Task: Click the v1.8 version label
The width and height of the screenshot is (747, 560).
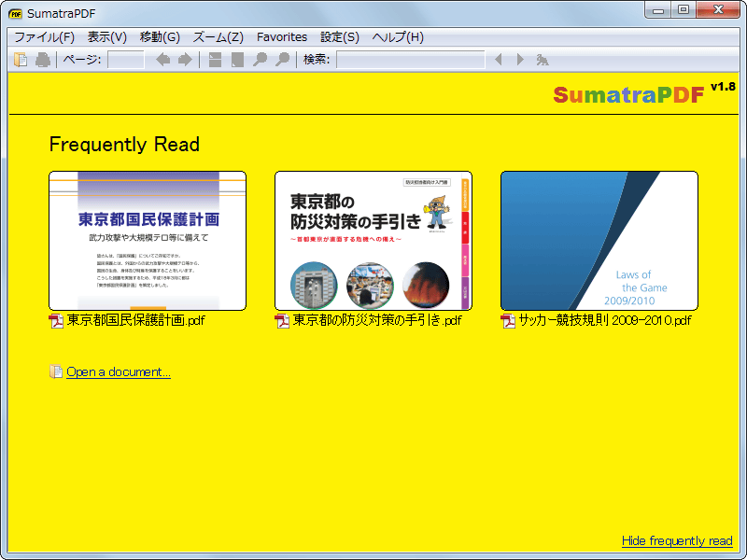Action: 723,87
